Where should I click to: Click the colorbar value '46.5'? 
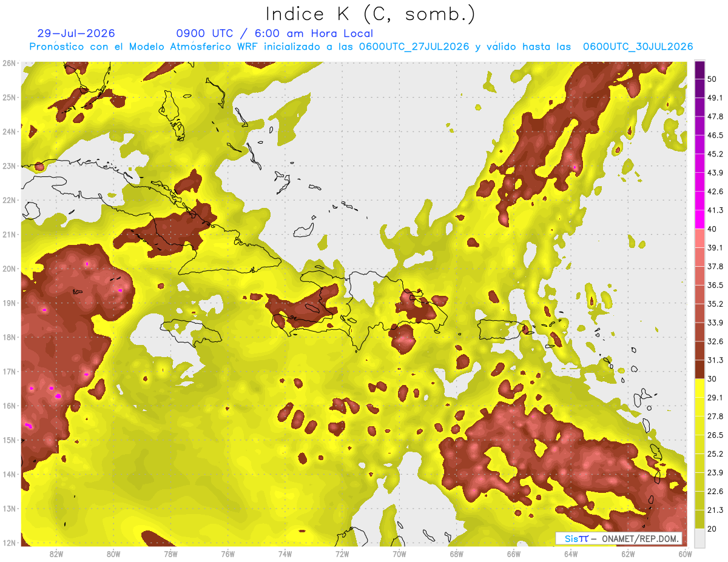tap(715, 135)
